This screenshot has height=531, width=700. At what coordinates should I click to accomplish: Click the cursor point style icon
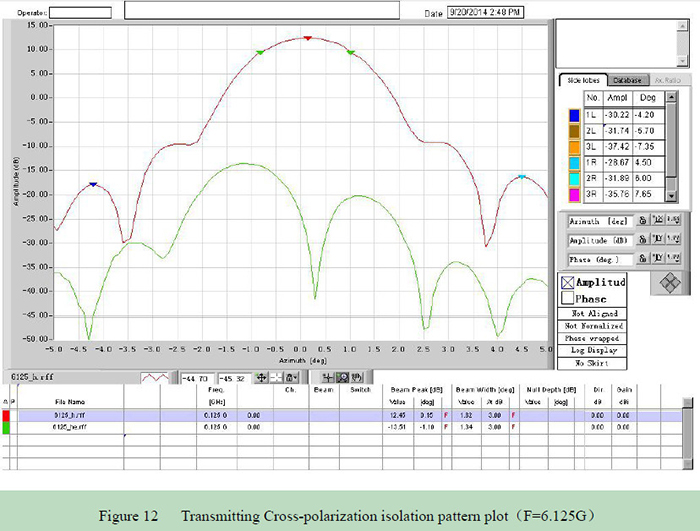(x=276, y=378)
